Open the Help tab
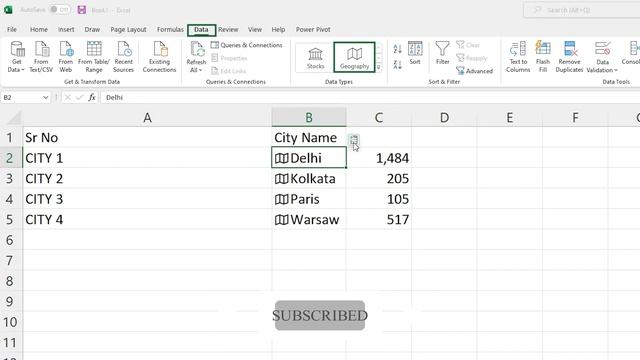The height and width of the screenshot is (360, 640). coord(278,29)
